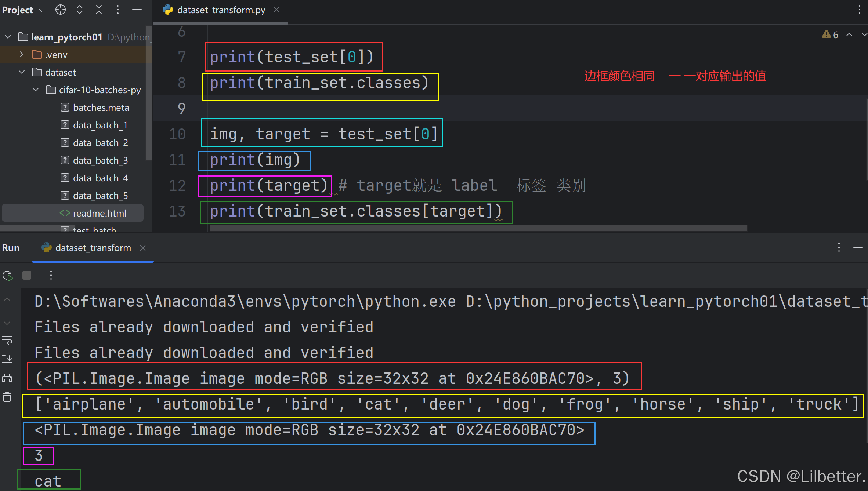This screenshot has width=868, height=491.
Task: Click the Print console output icon
Action: (7, 378)
